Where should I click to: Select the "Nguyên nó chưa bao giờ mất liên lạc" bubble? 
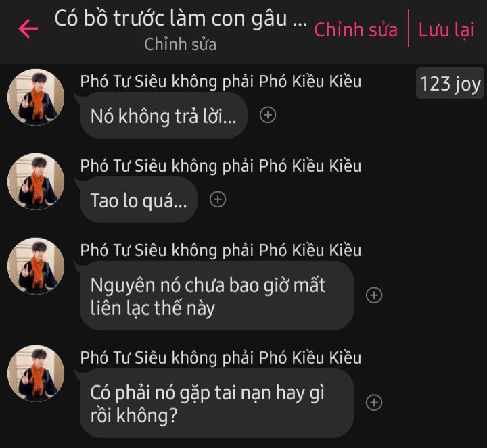217,296
